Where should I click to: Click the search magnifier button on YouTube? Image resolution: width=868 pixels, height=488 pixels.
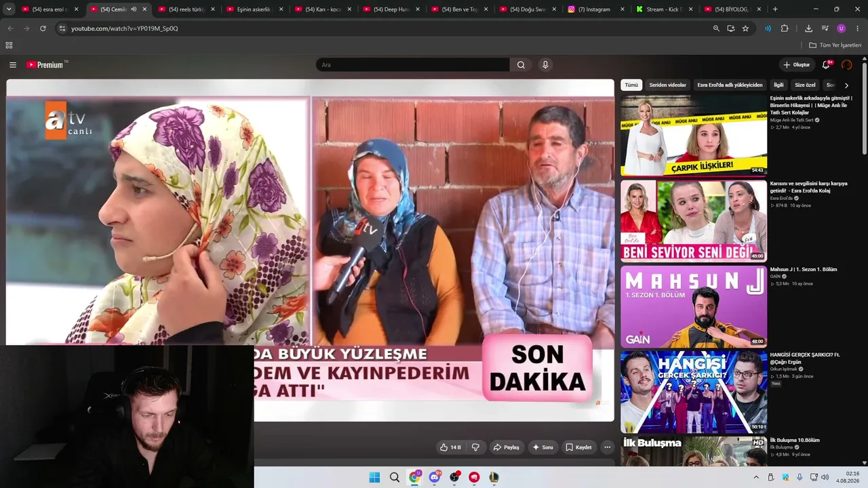(521, 65)
